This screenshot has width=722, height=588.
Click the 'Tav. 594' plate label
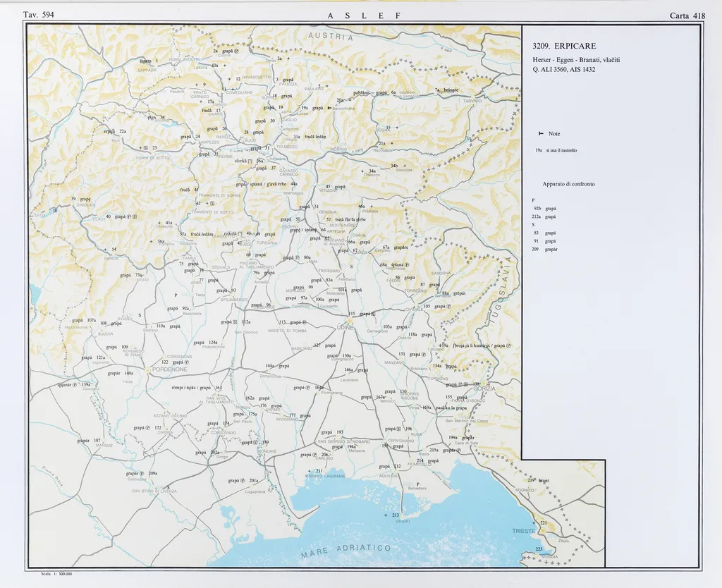(38, 15)
